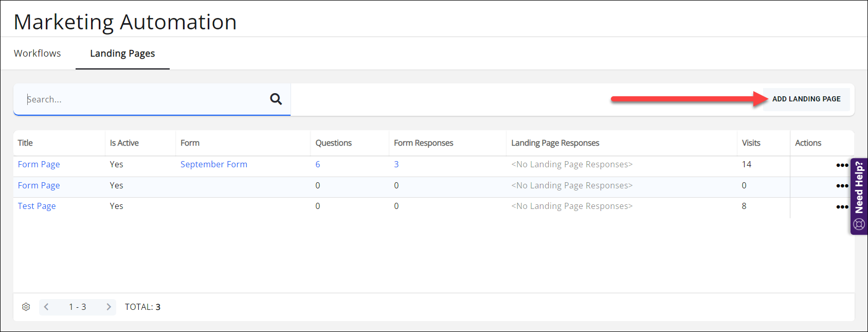Switch to the Workflows tab

(x=37, y=54)
